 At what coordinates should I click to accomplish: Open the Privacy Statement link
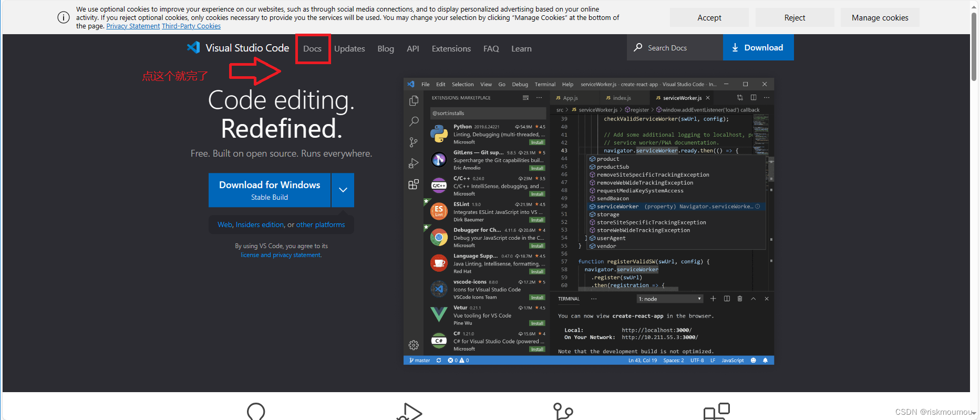click(133, 26)
